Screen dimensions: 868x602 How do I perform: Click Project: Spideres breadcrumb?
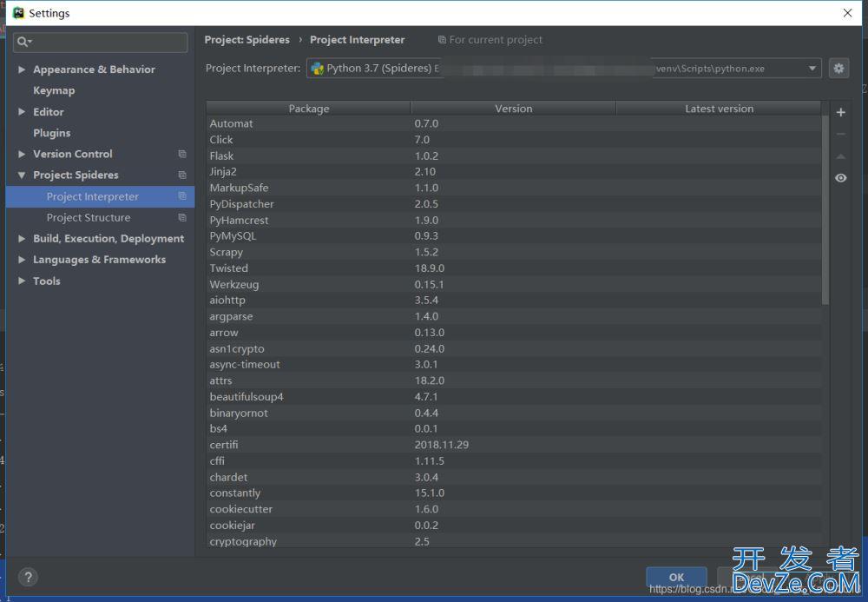tap(247, 40)
